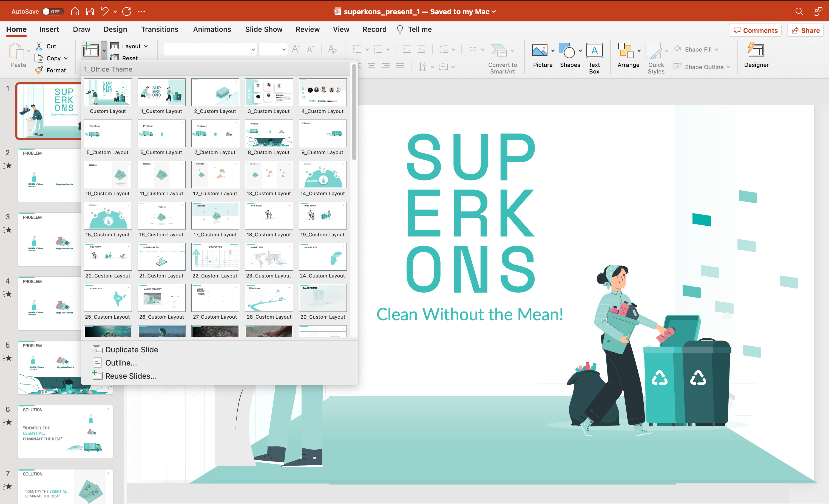This screenshot has height=504, width=829.
Task: Click the Share button
Action: pyautogui.click(x=805, y=30)
